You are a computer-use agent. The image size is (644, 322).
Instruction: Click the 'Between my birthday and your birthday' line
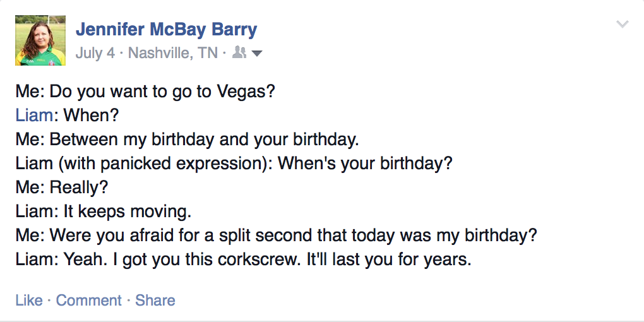pyautogui.click(x=187, y=139)
